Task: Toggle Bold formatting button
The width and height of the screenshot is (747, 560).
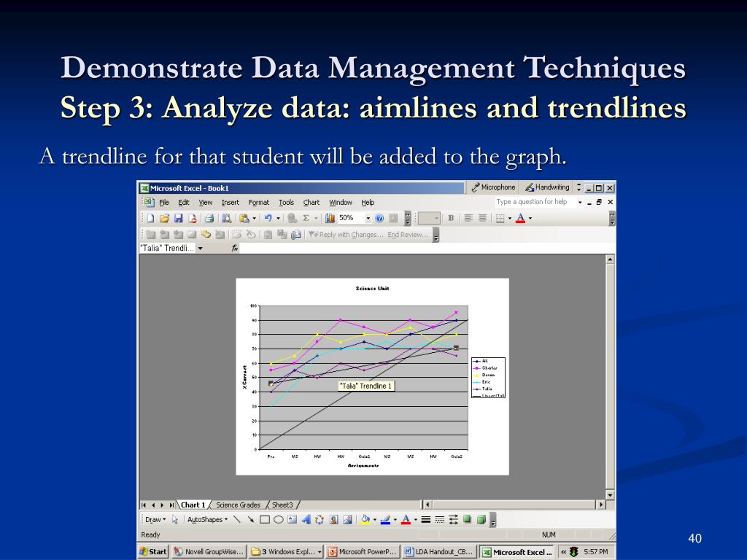Action: click(451, 218)
